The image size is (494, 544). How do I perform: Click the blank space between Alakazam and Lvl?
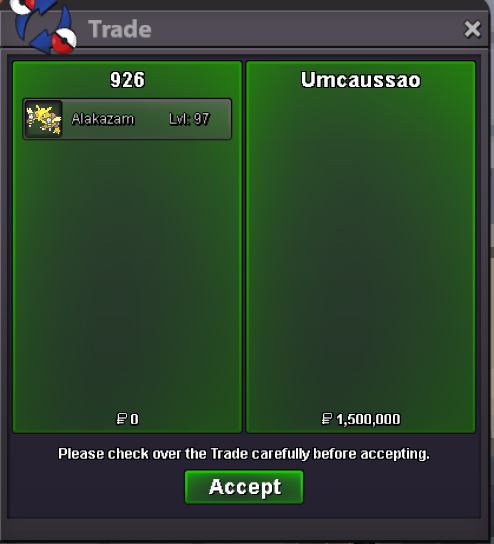pyautogui.click(x=152, y=119)
